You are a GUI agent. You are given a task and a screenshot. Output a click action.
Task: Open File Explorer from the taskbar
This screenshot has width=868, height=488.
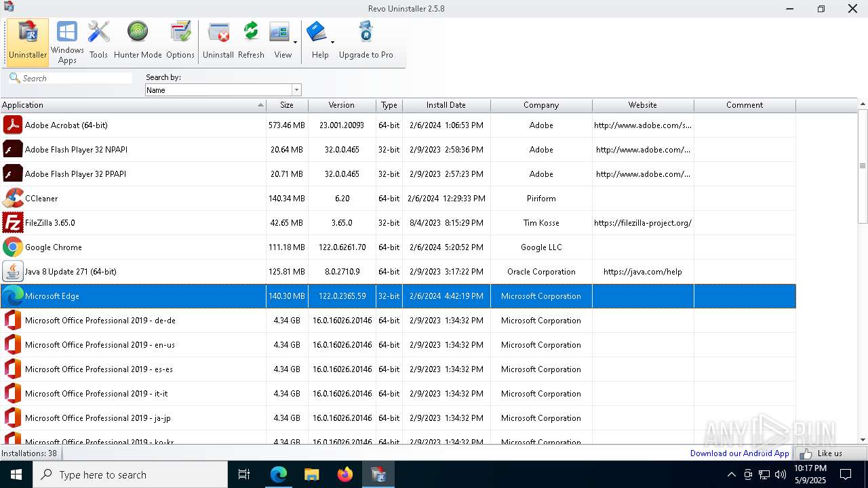tap(311, 474)
